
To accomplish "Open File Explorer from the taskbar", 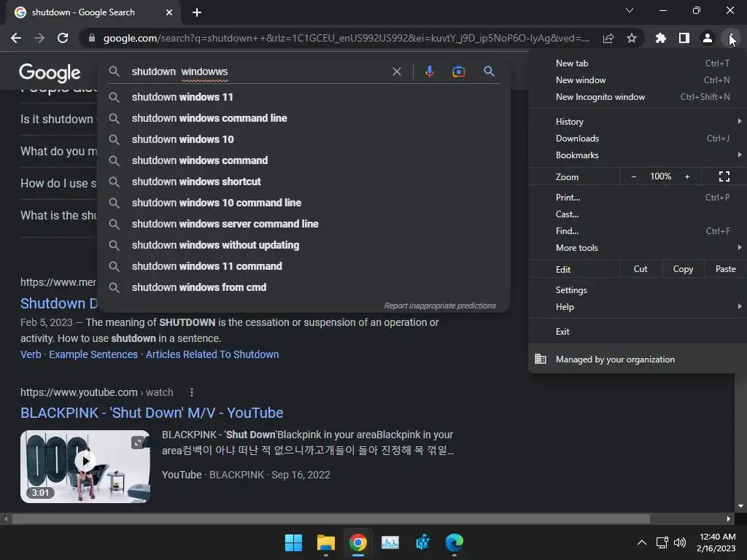I will pyautogui.click(x=326, y=542).
